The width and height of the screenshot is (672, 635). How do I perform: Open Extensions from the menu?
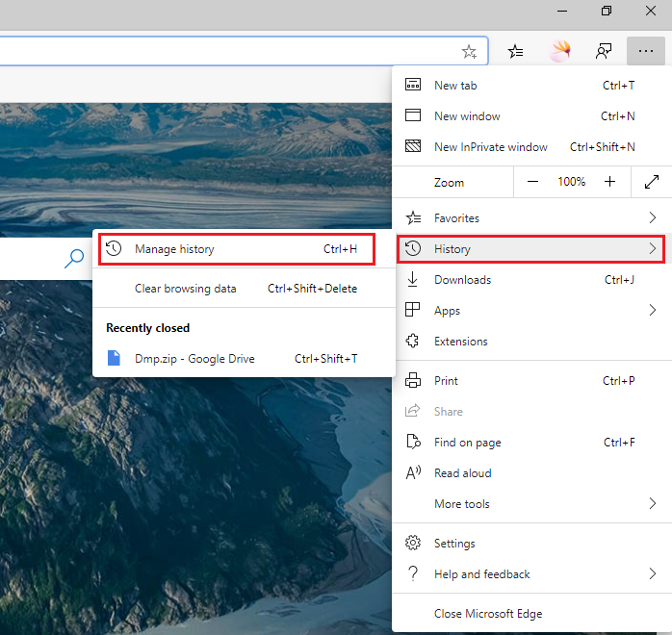(x=531, y=342)
